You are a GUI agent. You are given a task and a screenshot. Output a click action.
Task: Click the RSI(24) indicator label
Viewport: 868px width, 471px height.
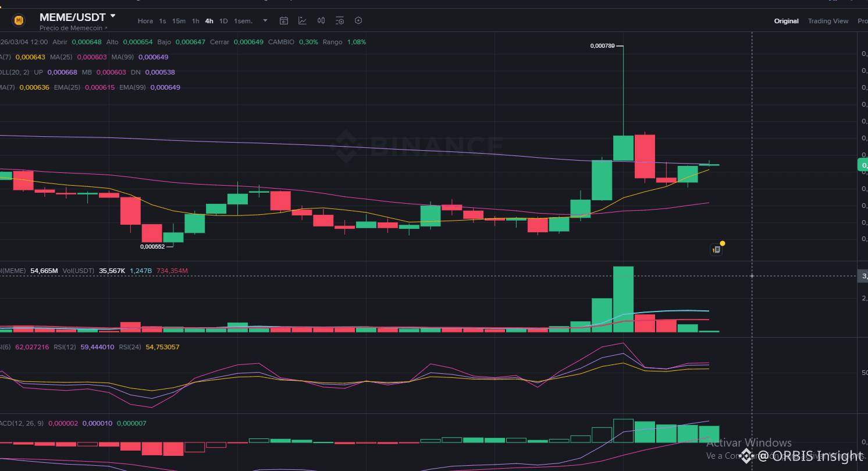coord(130,347)
